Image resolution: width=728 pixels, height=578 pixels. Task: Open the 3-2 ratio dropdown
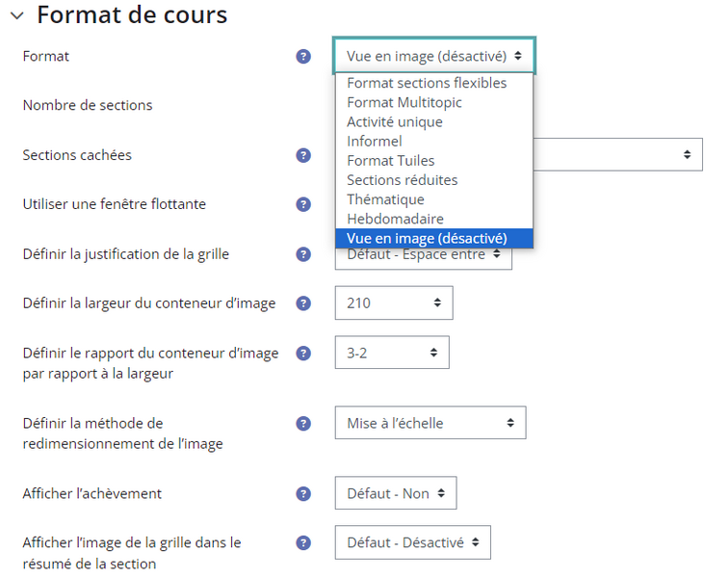(392, 353)
